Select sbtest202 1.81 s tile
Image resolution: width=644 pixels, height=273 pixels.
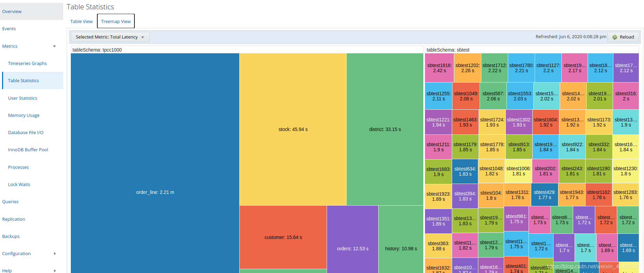(545, 171)
